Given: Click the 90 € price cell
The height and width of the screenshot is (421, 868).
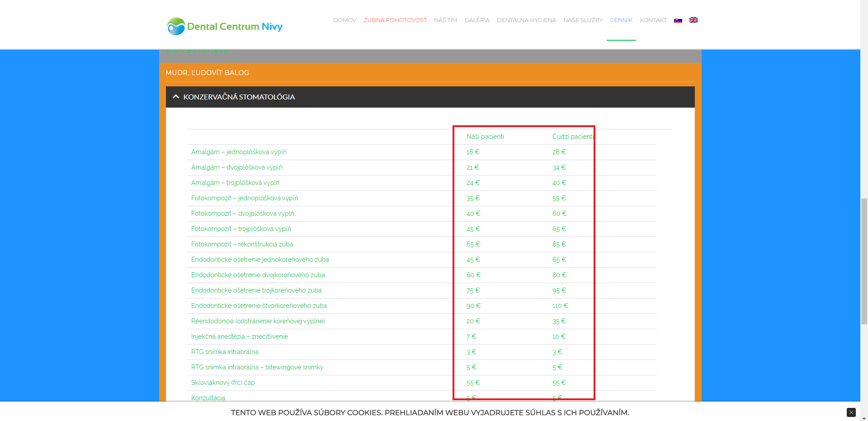Looking at the screenshot, I should tap(473, 306).
